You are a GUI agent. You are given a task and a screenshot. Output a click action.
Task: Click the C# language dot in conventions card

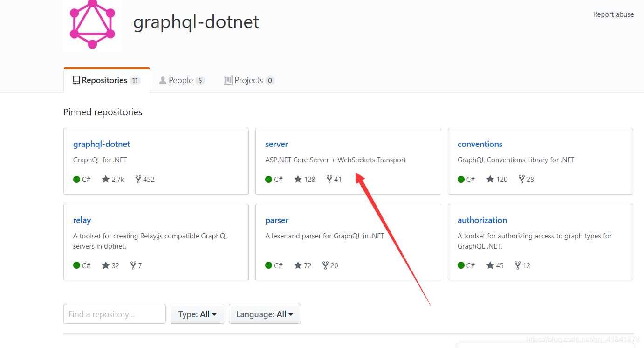461,179
